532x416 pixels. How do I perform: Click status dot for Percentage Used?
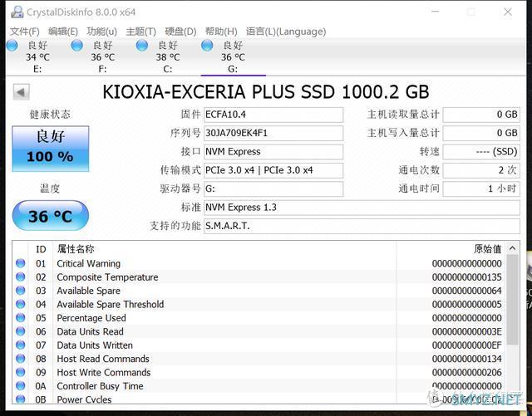[x=20, y=317]
